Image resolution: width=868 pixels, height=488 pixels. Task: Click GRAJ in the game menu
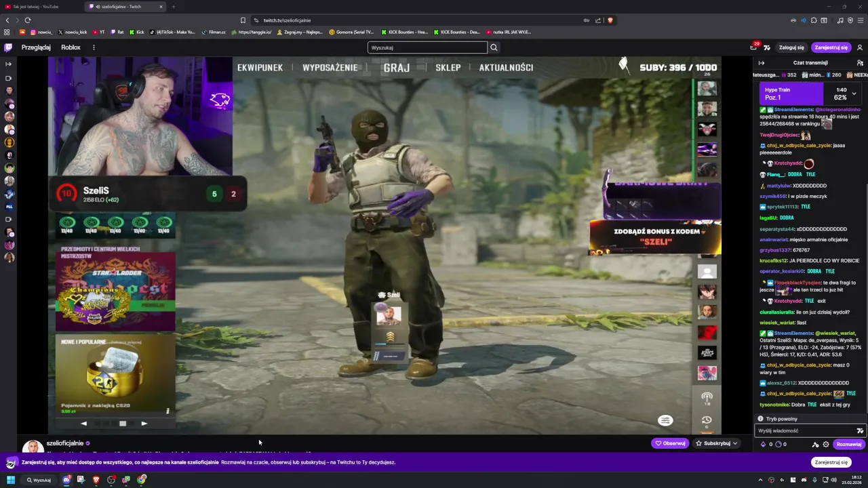click(x=397, y=68)
